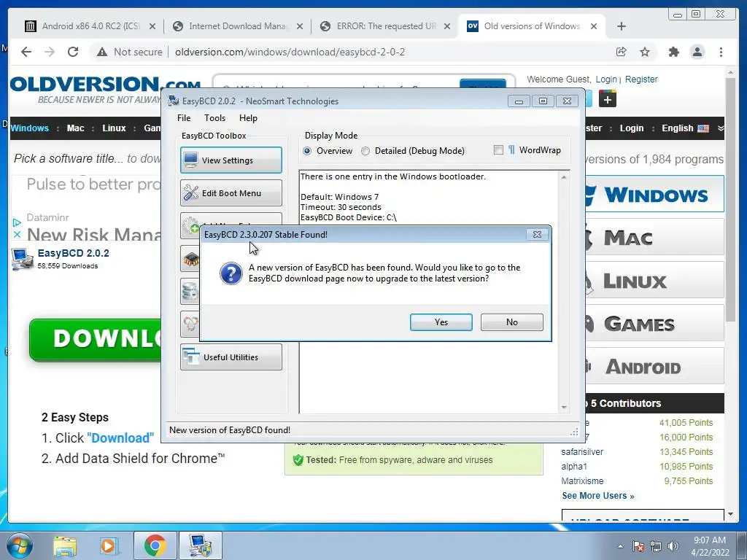Open the Help menu in EasyBCD

[248, 118]
